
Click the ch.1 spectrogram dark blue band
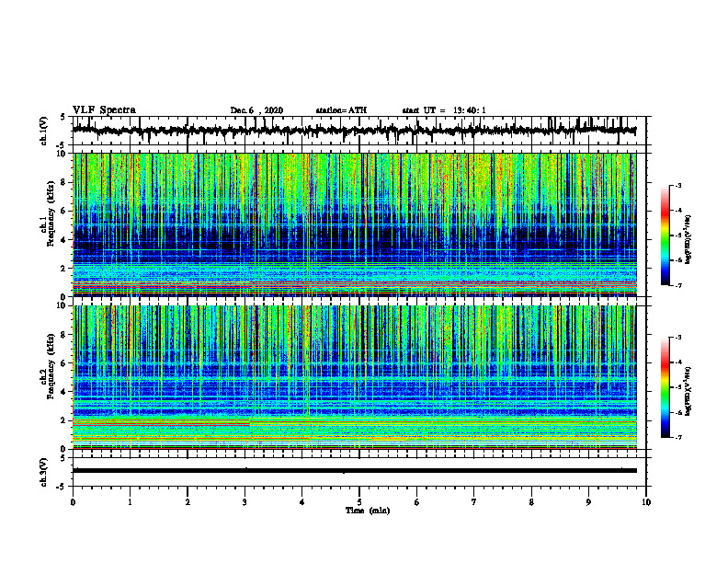point(354,239)
